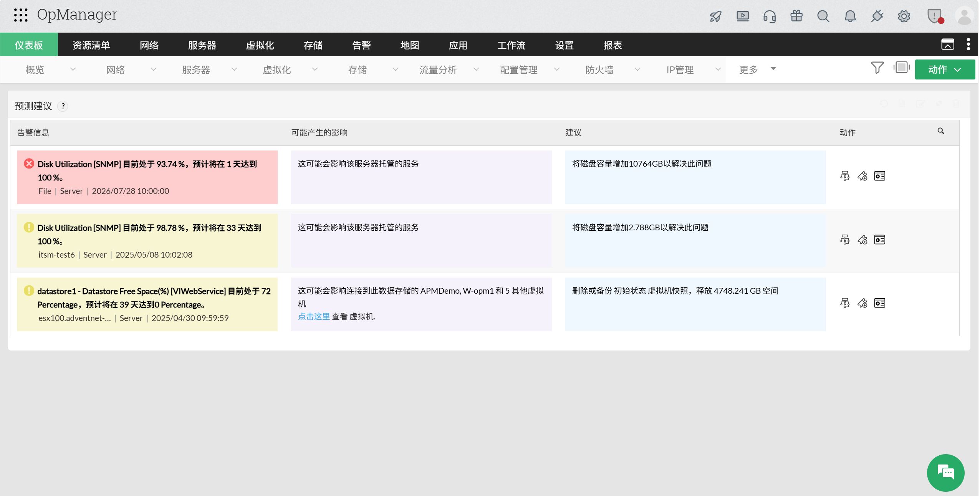980x496 pixels.
Task: Click the table search icon in 动作 column
Action: click(x=940, y=131)
